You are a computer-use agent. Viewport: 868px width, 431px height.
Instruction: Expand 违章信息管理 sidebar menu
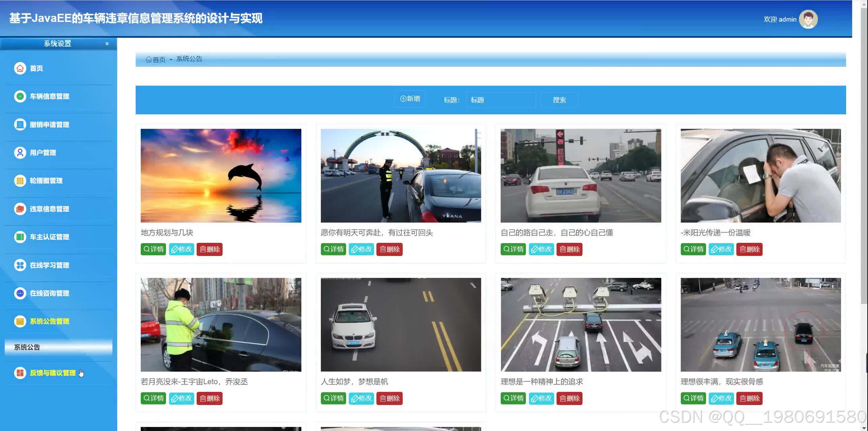(49, 209)
